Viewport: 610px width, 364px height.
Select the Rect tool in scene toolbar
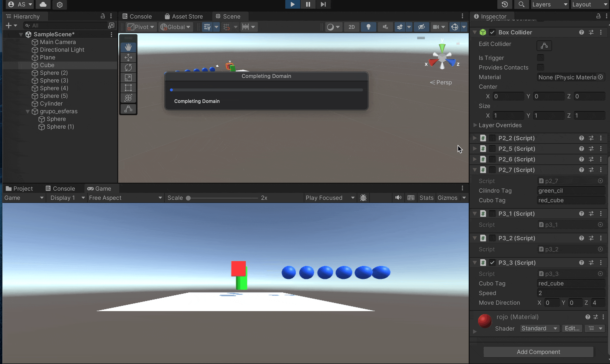tap(128, 88)
